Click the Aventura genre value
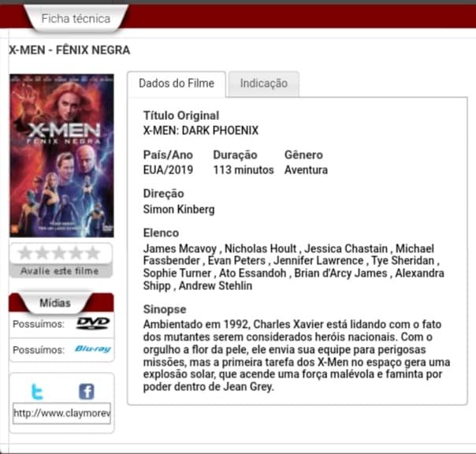 point(306,169)
